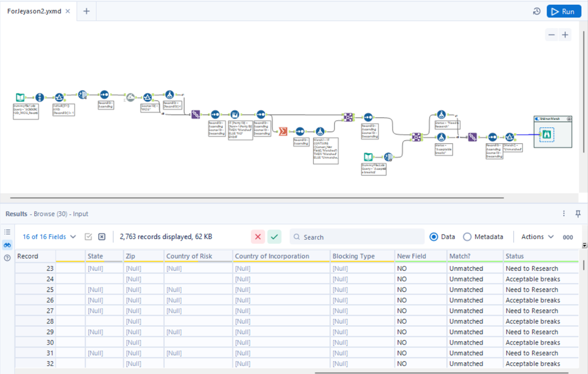Click the State column header
Viewport: 588px width, 374px height.
(x=104, y=256)
